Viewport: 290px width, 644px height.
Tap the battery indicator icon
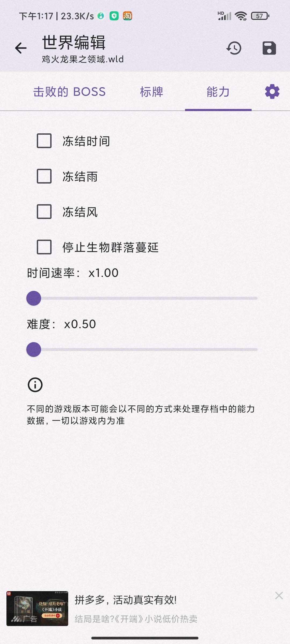(x=260, y=16)
